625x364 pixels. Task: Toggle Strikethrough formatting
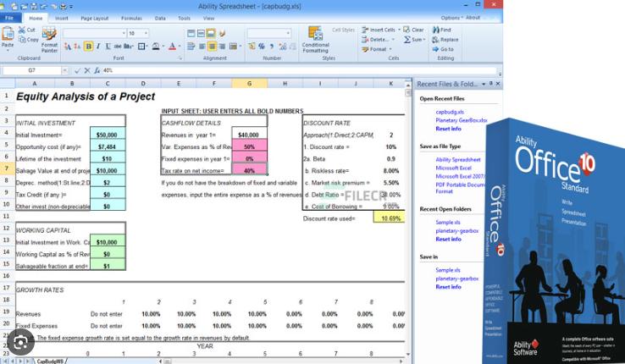click(x=118, y=47)
